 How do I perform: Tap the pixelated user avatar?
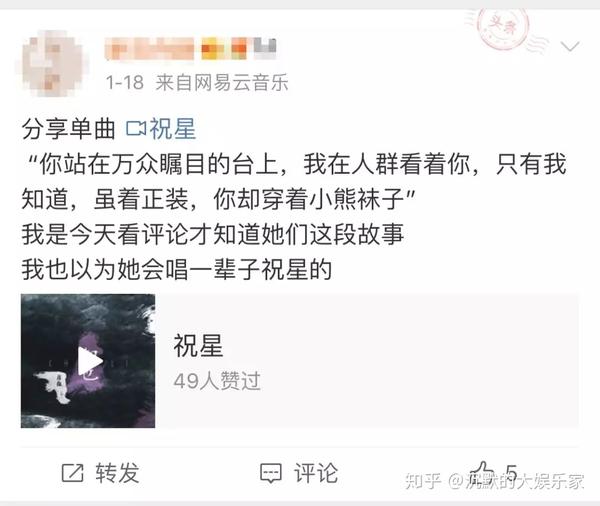click(52, 64)
